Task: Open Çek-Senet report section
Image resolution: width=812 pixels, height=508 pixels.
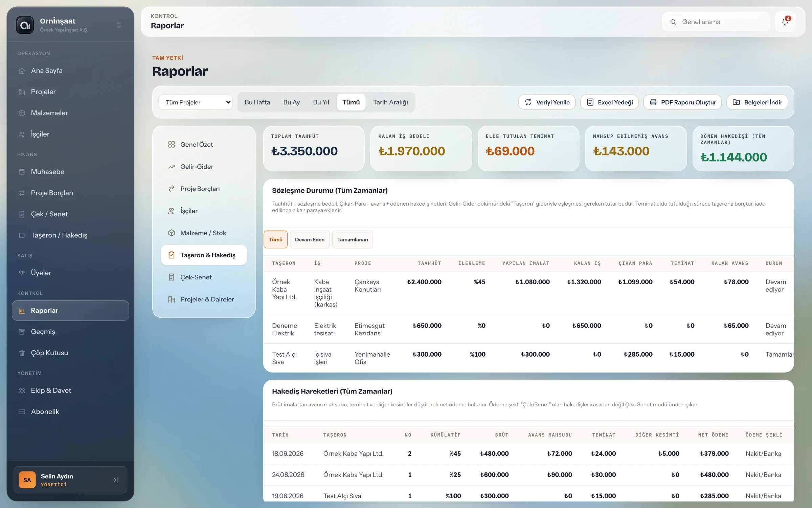Action: click(204, 277)
